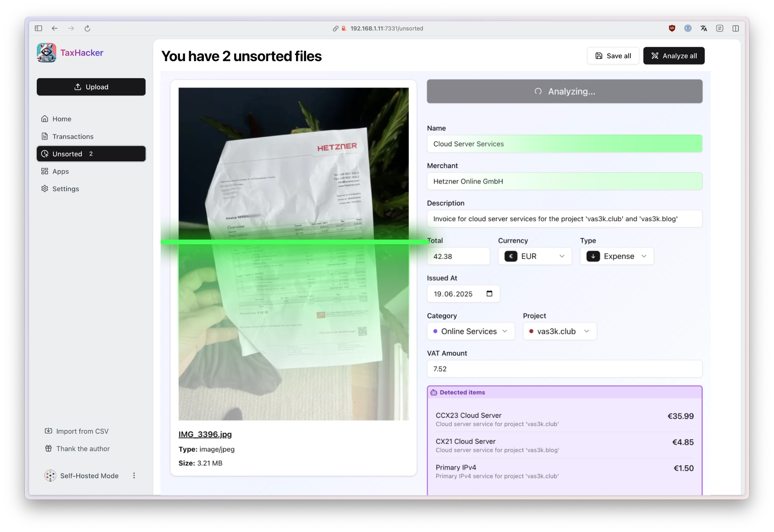Open the Transactions section via its receipt icon
The width and height of the screenshot is (774, 532).
pos(45,136)
